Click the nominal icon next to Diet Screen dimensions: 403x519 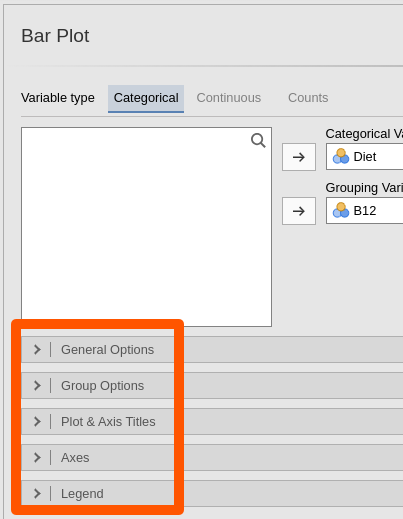341,156
